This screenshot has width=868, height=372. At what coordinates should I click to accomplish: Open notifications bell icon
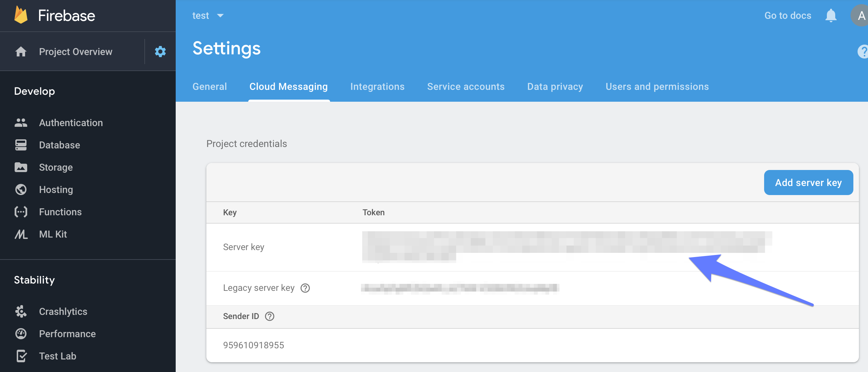831,15
